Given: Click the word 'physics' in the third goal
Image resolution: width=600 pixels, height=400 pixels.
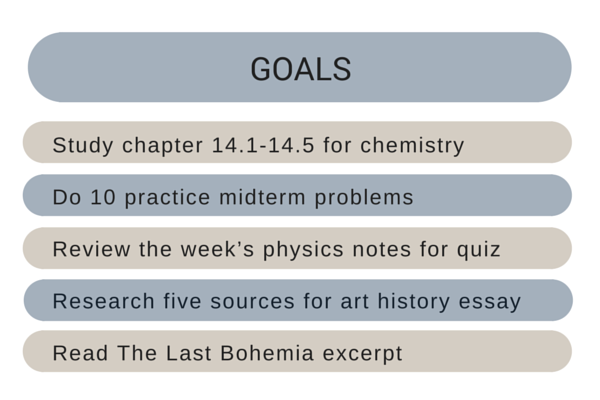Looking at the screenshot, I should coord(303,251).
